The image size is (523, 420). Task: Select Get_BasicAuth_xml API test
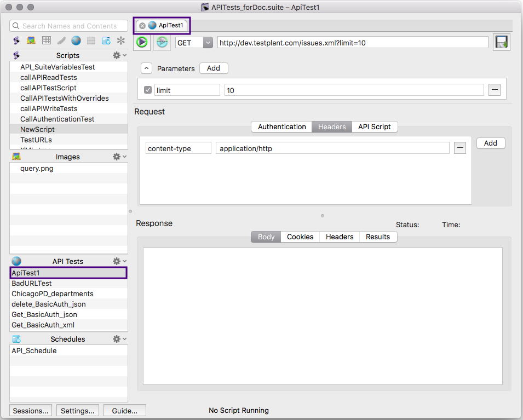tap(68, 325)
